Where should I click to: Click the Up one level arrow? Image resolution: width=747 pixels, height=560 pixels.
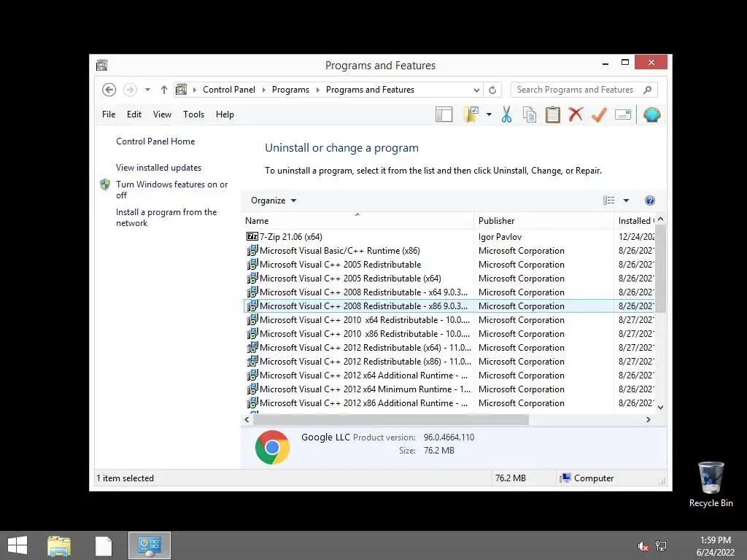tap(164, 90)
